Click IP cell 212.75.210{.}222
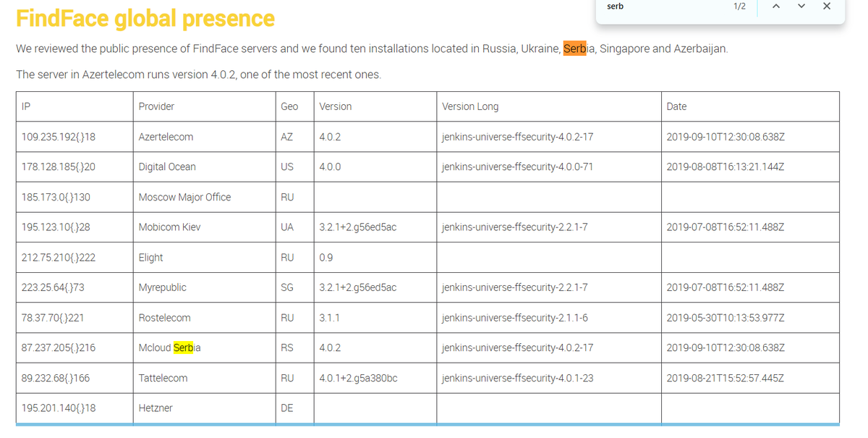Image resolution: width=868 pixels, height=438 pixels. 74,257
